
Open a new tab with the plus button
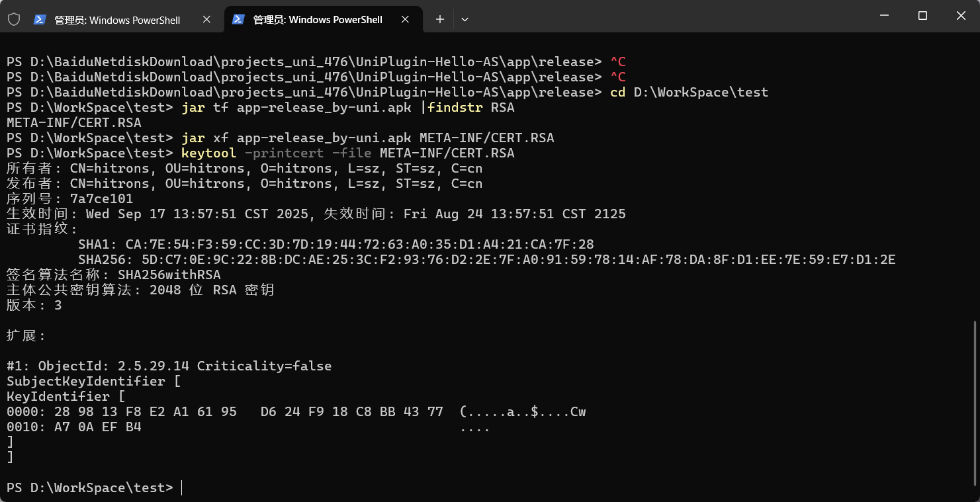[x=440, y=20]
